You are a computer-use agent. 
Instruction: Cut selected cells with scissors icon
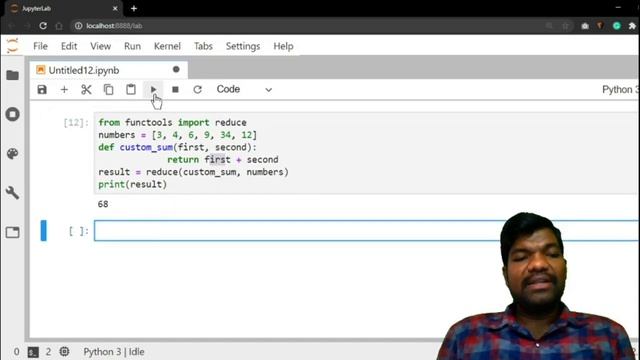click(86, 89)
